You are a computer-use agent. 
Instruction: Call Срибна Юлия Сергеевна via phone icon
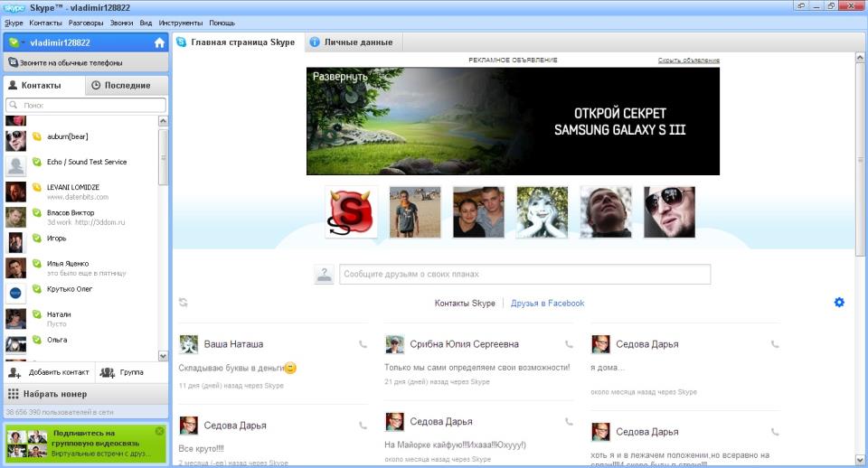[569, 344]
